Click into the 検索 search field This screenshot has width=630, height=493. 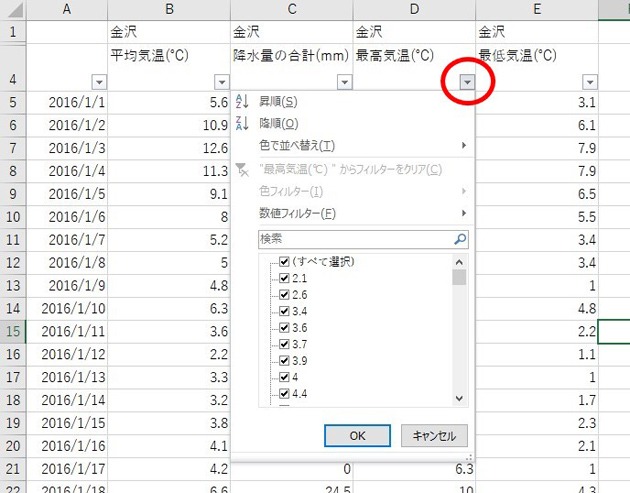pyautogui.click(x=350, y=240)
